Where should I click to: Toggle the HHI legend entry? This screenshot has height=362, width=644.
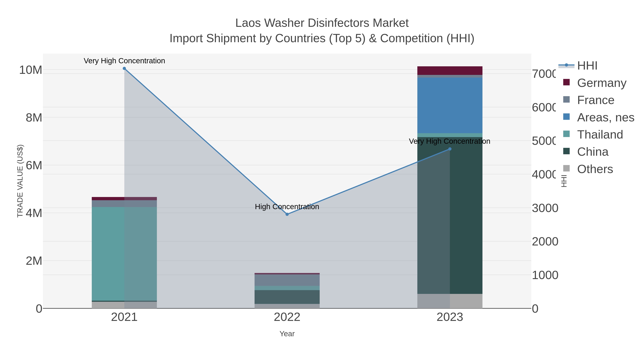tap(578, 65)
